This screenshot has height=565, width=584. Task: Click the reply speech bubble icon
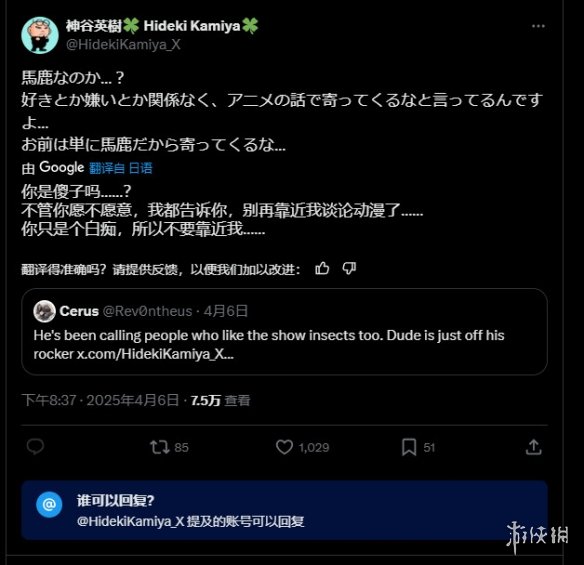[x=35, y=447]
